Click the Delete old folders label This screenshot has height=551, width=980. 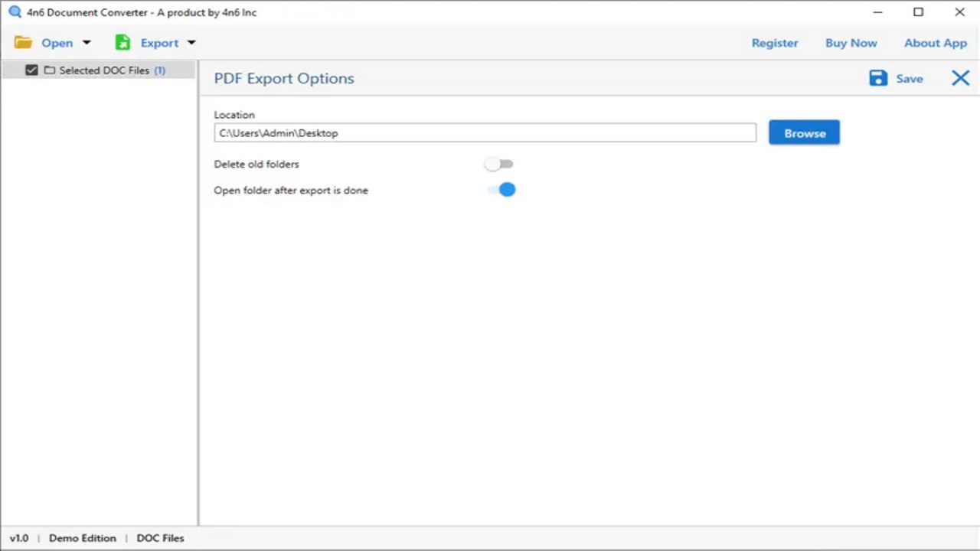click(x=256, y=164)
